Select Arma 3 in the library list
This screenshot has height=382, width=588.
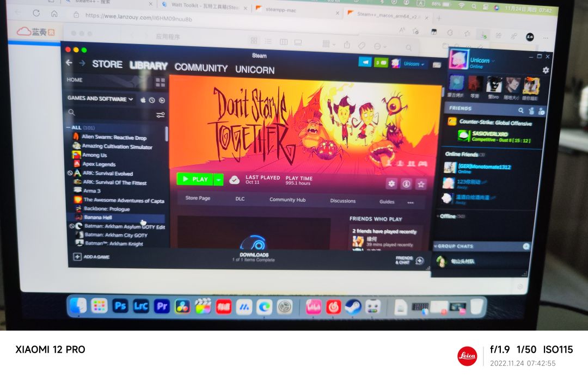[92, 191]
